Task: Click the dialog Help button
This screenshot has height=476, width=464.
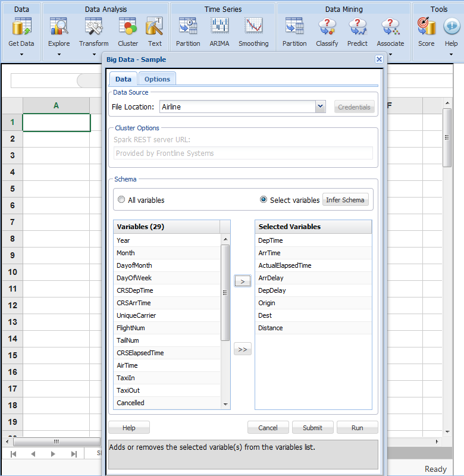Action: tap(129, 427)
